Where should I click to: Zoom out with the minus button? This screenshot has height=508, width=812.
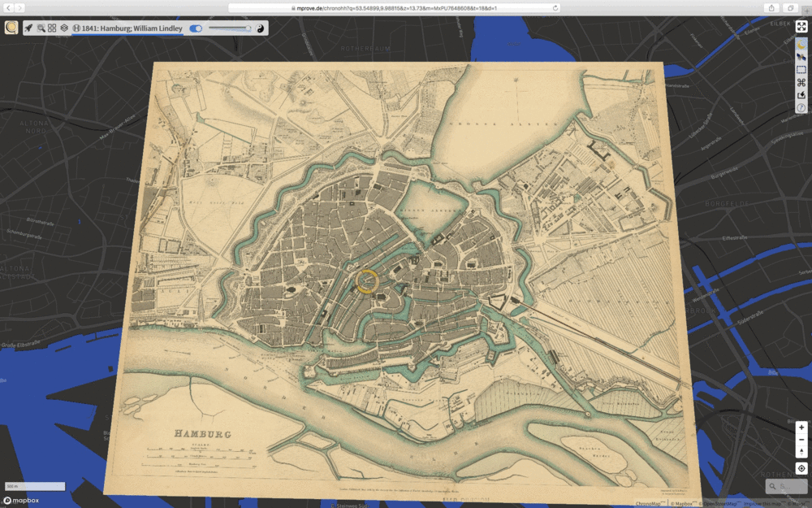pos(801,440)
